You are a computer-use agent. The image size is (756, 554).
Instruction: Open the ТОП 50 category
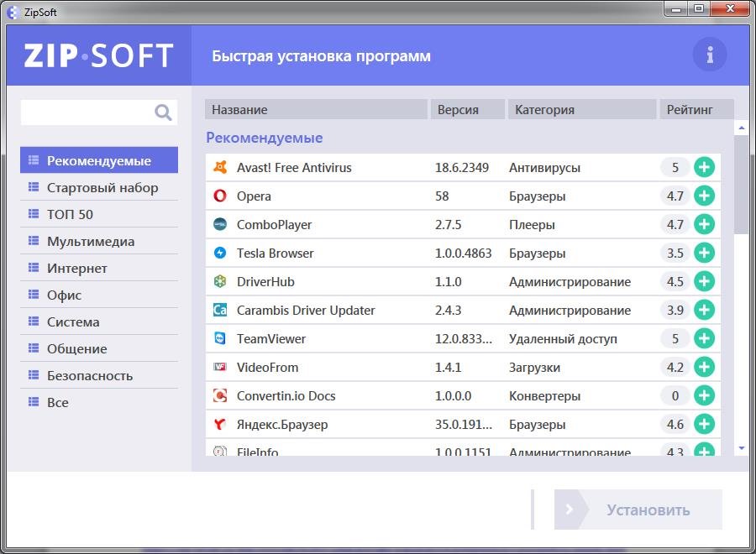[99, 214]
